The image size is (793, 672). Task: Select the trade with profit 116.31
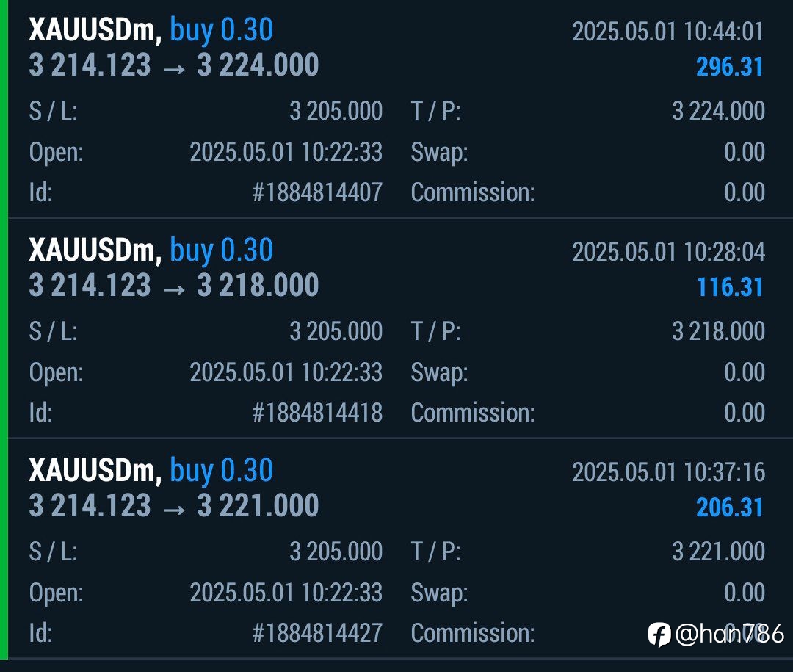[396, 329]
